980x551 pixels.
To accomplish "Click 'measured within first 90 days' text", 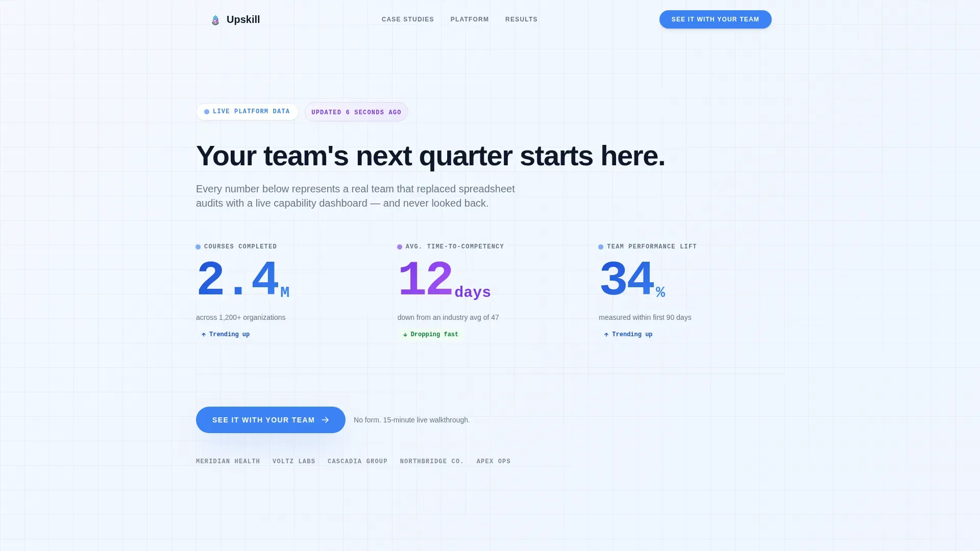I will pos(645,317).
